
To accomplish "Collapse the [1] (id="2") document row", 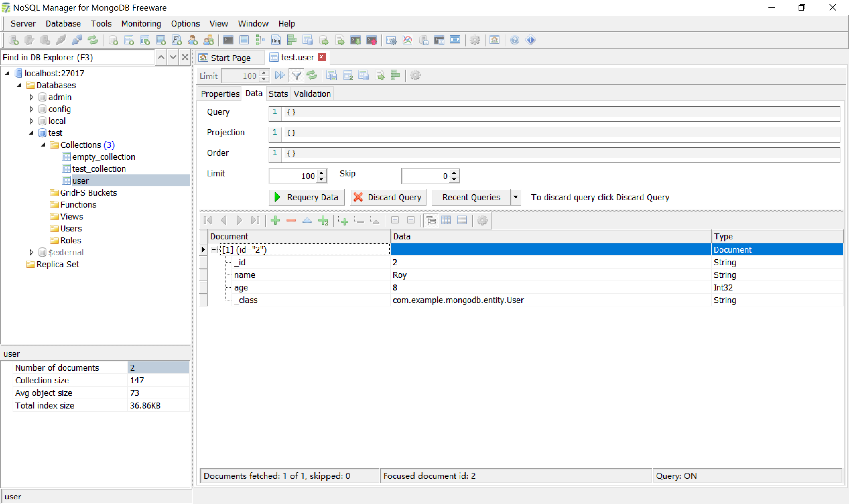I will pyautogui.click(x=214, y=250).
